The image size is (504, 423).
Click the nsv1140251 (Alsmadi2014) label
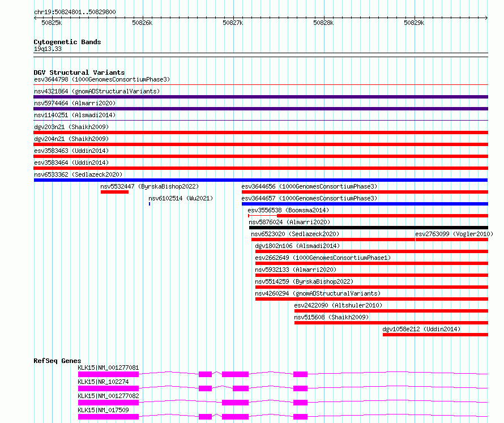[x=75, y=115]
